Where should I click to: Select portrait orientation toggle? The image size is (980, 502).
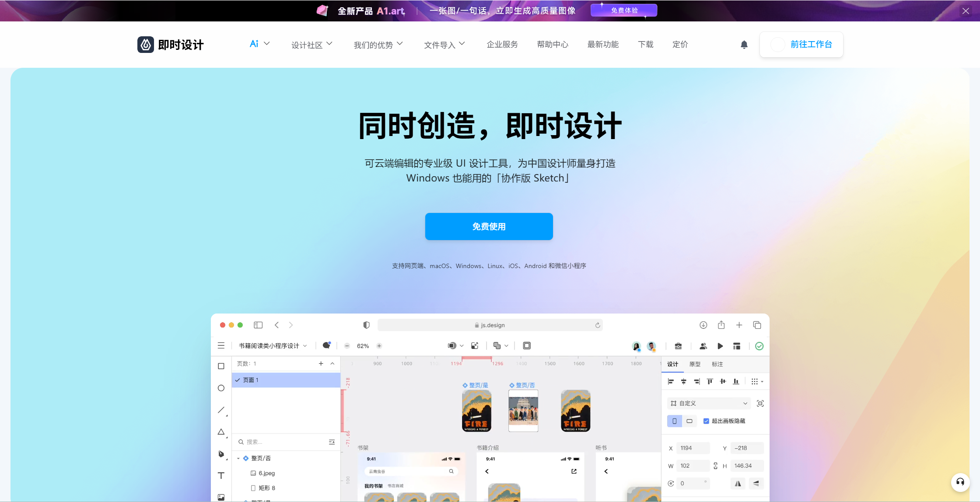tap(675, 421)
